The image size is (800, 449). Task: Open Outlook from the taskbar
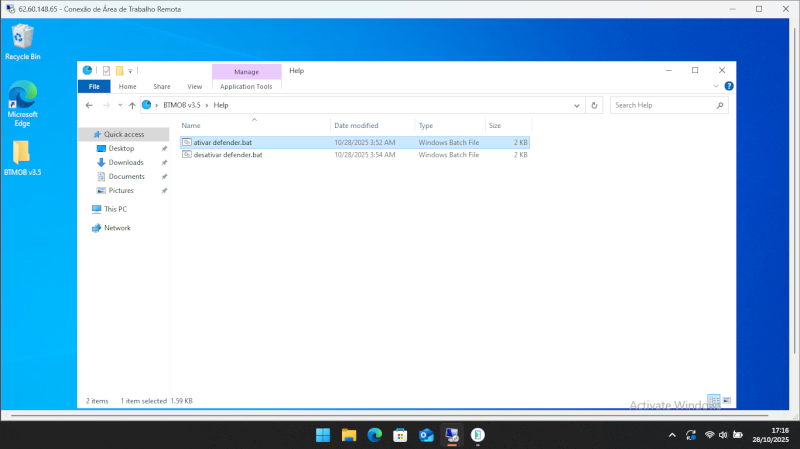click(425, 435)
